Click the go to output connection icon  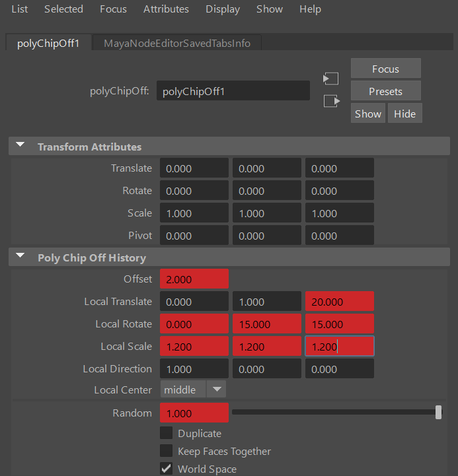pyautogui.click(x=331, y=101)
